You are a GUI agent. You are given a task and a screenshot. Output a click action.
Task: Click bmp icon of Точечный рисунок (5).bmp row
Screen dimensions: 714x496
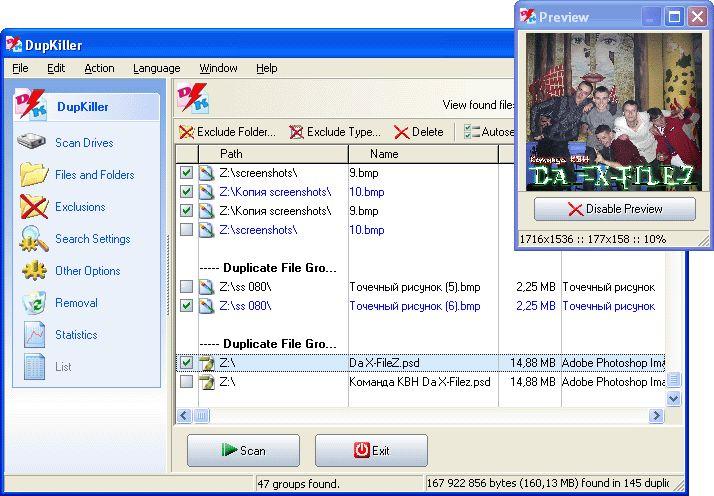206,287
